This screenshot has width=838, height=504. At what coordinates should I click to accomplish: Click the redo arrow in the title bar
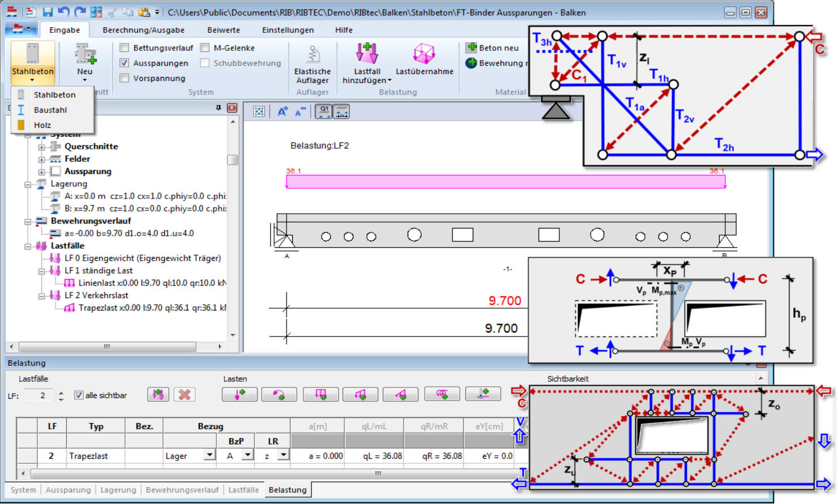pyautogui.click(x=80, y=12)
